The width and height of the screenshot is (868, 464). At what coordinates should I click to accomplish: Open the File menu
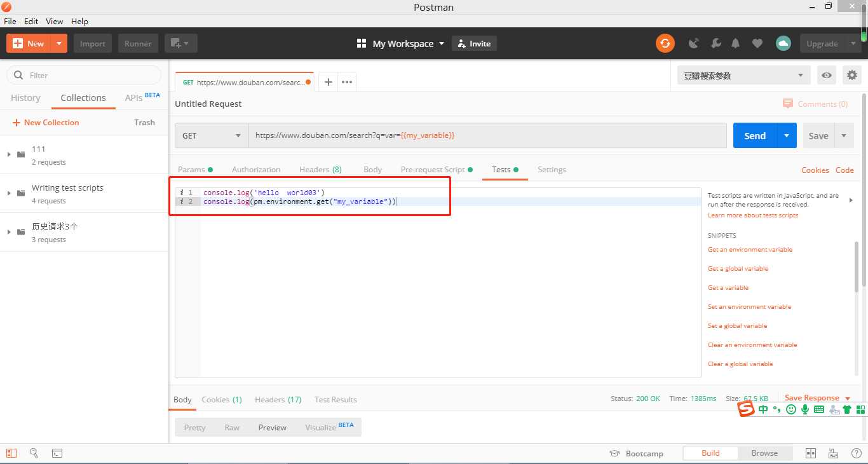(10, 21)
